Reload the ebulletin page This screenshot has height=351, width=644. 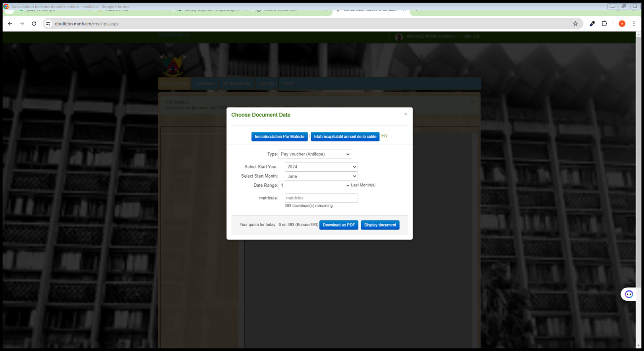[x=34, y=24]
